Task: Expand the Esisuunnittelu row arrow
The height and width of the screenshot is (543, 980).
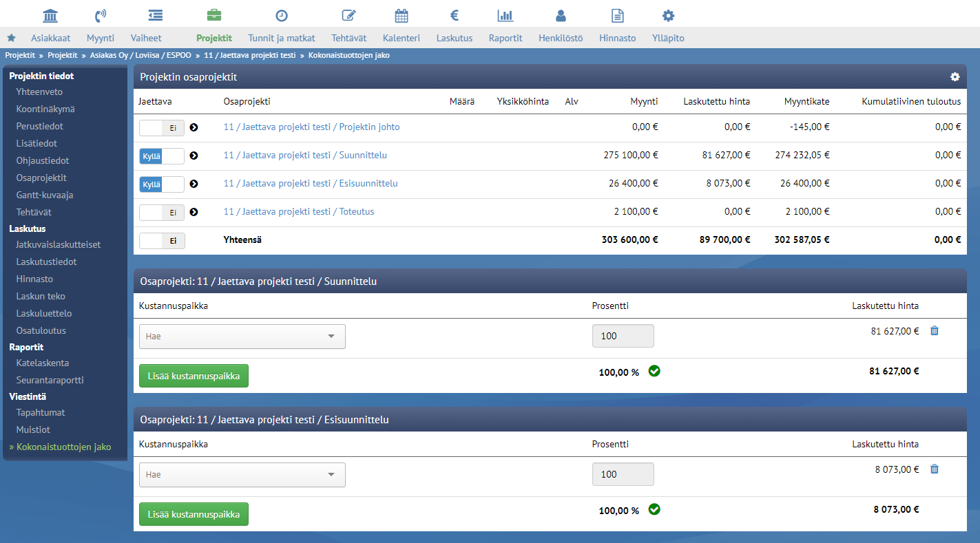Action: (194, 184)
